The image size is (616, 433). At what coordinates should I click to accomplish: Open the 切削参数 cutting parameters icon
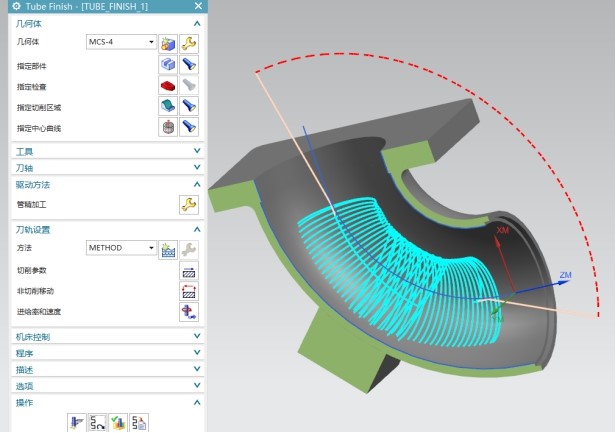click(x=188, y=270)
